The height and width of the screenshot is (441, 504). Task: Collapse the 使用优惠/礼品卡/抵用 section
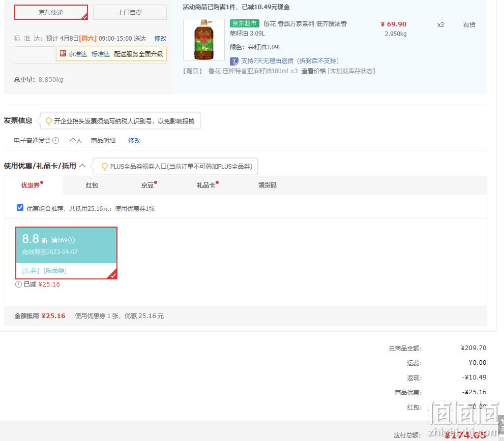pyautogui.click(x=82, y=166)
